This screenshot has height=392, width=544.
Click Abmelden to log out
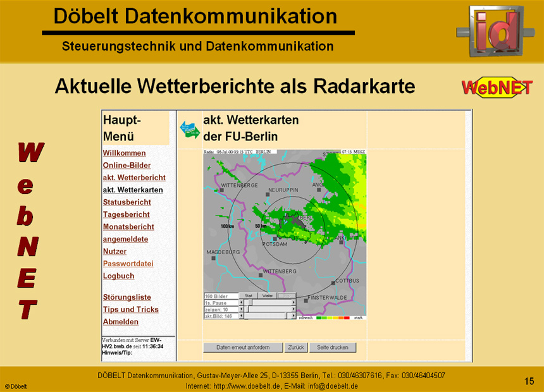pyautogui.click(x=120, y=322)
